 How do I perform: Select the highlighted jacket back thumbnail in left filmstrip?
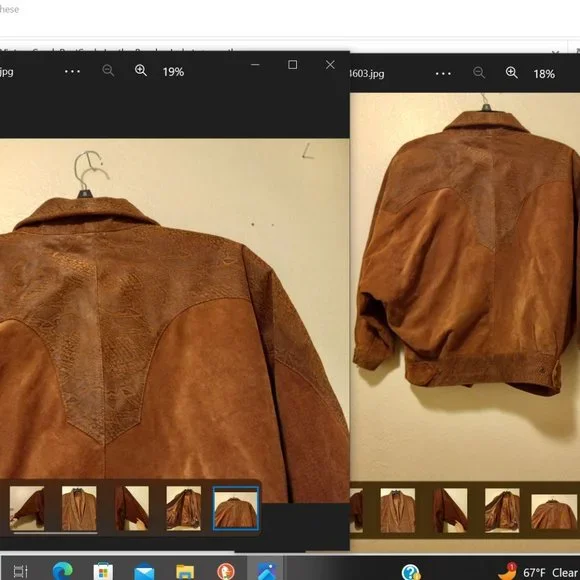click(236, 508)
